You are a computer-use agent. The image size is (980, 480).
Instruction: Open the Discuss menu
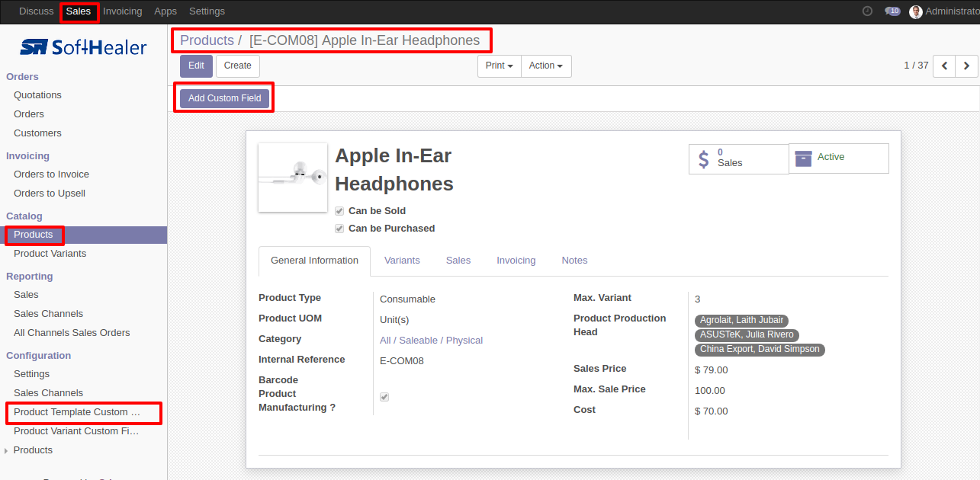[x=37, y=11]
